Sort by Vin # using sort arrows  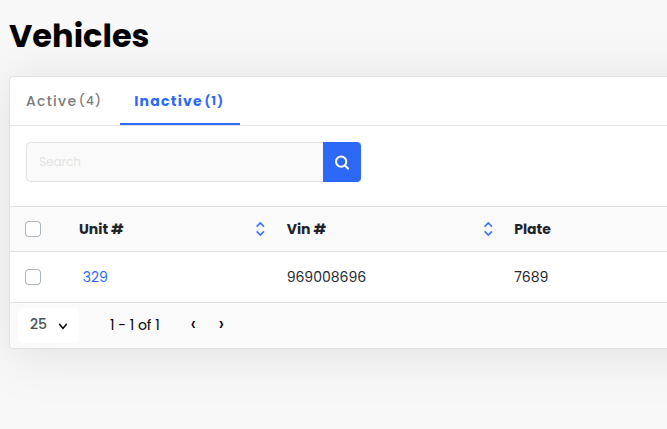tap(488, 229)
